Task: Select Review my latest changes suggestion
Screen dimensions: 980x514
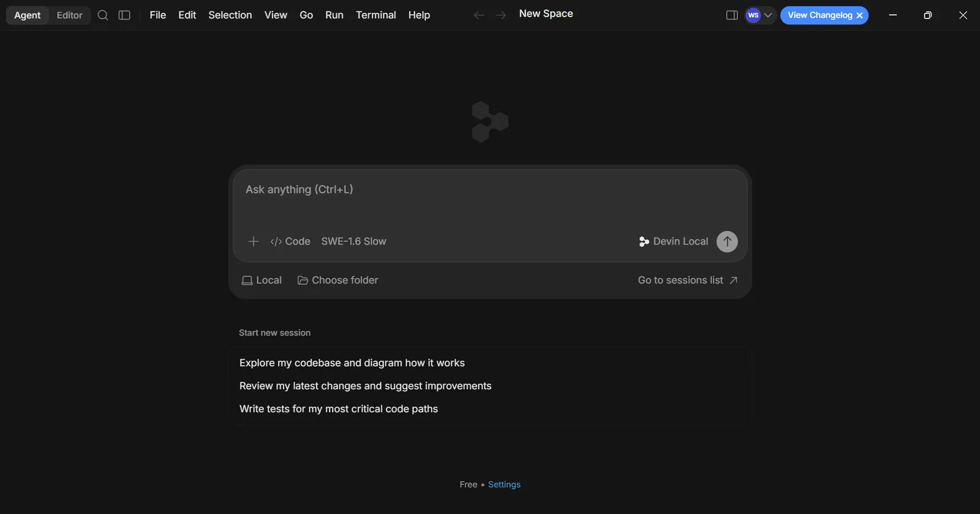Action: click(x=490, y=386)
